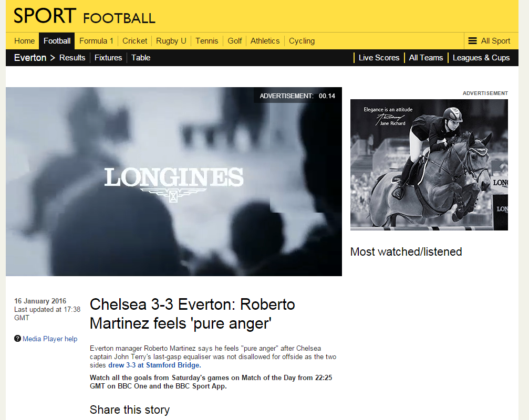This screenshot has height=420, width=529.
Task: Open the Golf section
Action: 234,41
